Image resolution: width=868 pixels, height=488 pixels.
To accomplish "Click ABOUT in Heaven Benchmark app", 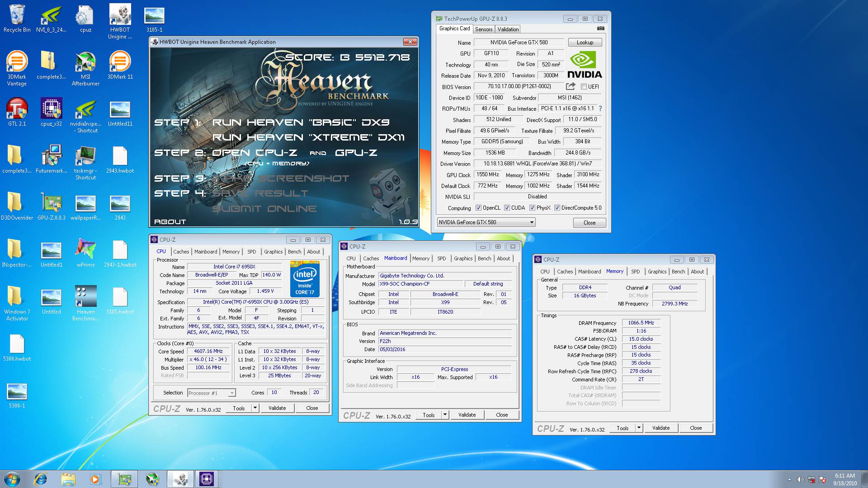I will click(170, 222).
